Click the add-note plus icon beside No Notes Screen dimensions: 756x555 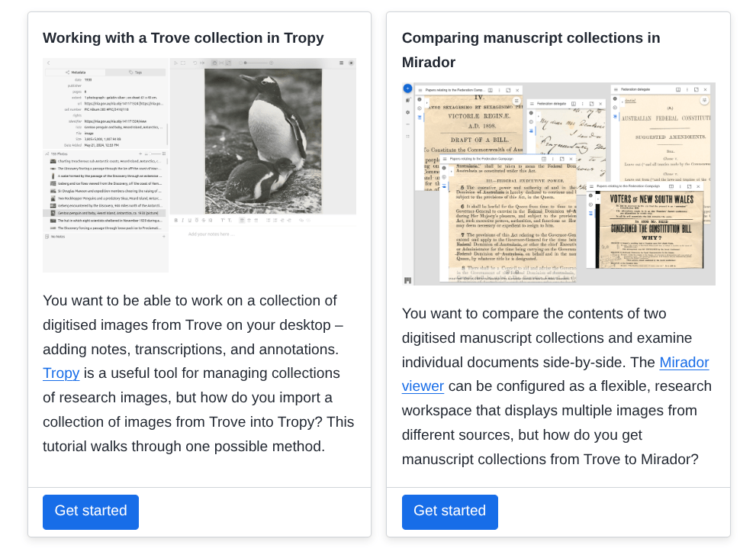pos(164,237)
